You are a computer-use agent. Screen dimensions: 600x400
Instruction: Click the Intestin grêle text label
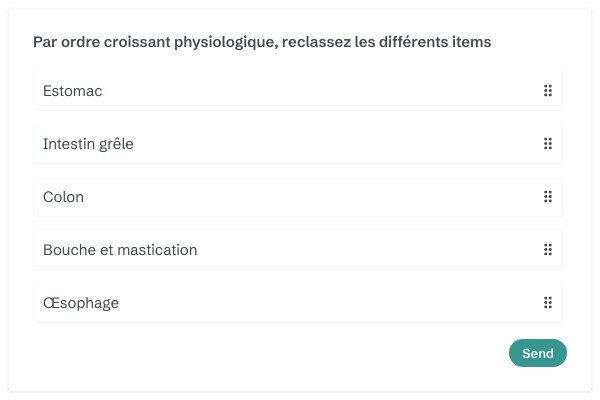pyautogui.click(x=88, y=144)
